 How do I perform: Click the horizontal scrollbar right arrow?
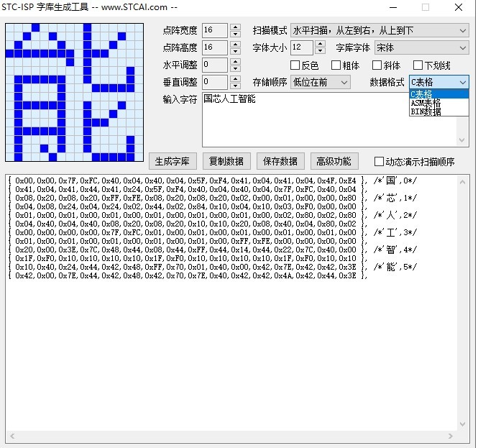451,436
